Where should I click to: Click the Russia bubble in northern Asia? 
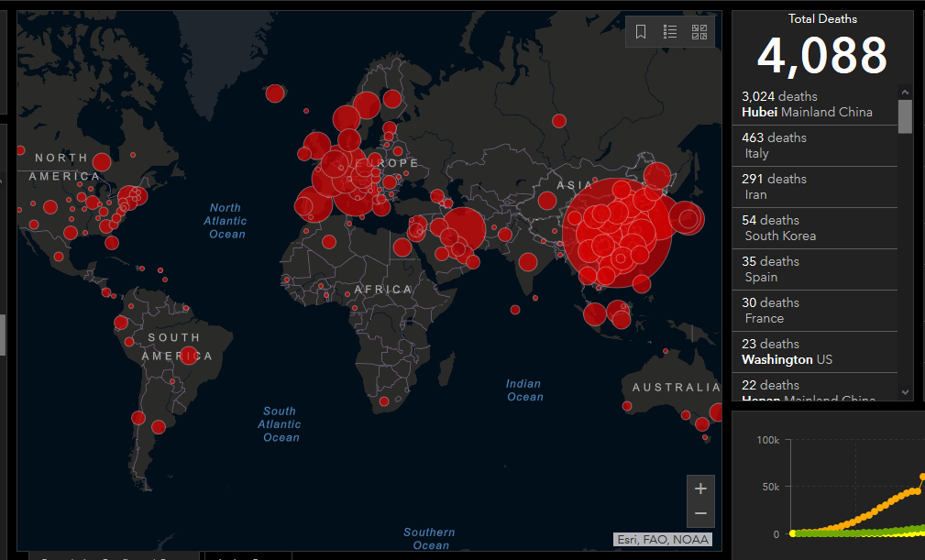(x=559, y=121)
